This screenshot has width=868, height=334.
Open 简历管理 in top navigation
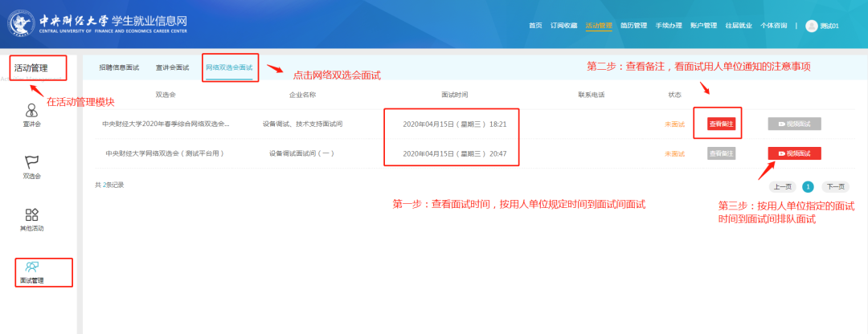pos(633,26)
